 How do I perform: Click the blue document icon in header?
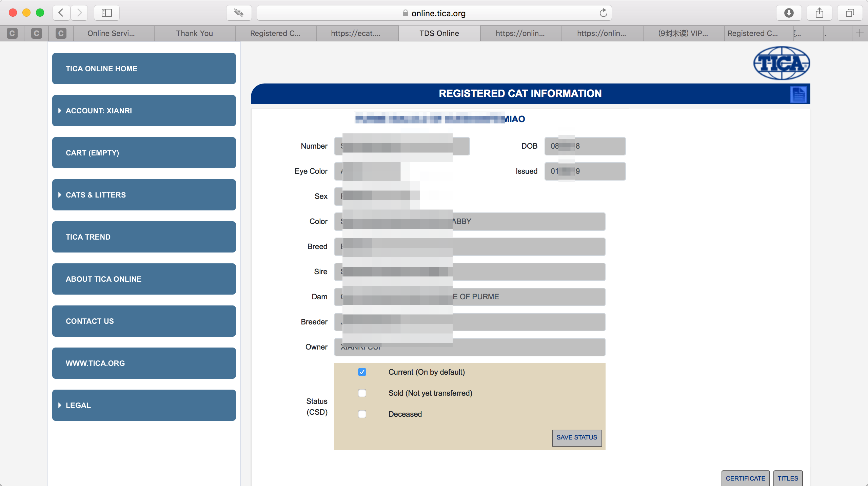click(798, 94)
